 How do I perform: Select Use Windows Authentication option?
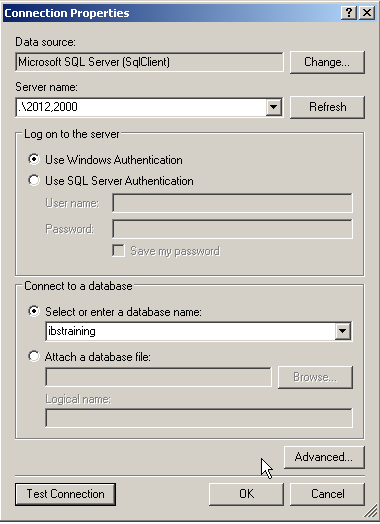(34, 159)
